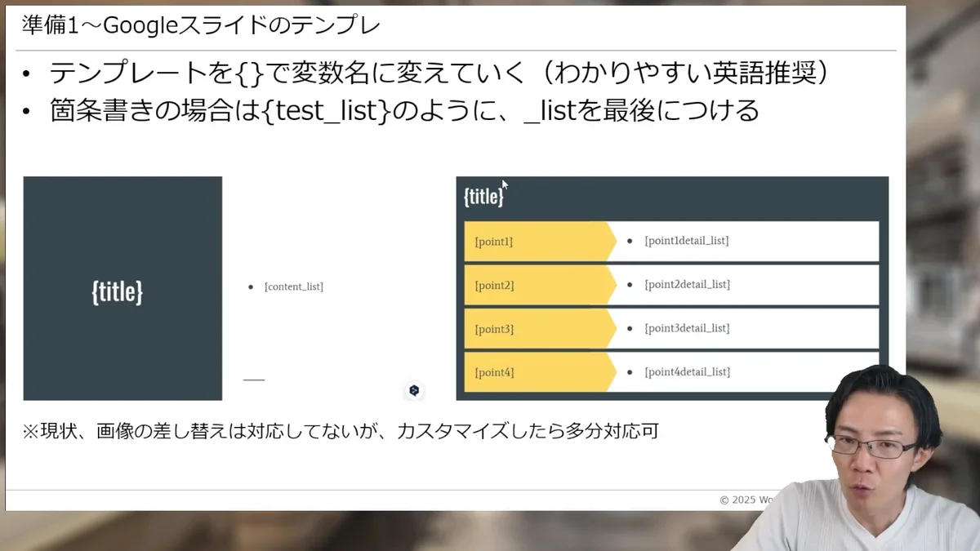Click the [content_list] bullet text
The width and height of the screenshot is (980, 551).
[294, 287]
